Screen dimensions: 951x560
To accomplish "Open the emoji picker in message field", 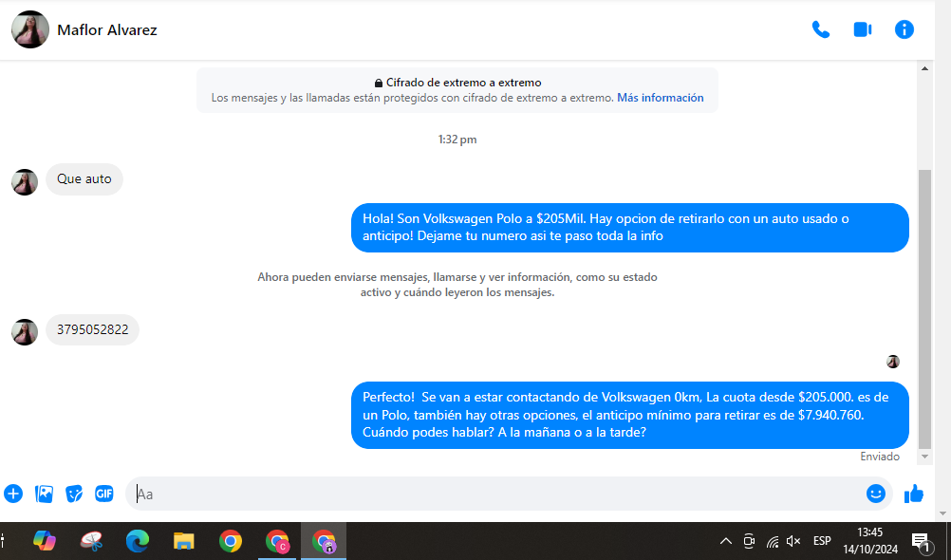I will pos(875,494).
